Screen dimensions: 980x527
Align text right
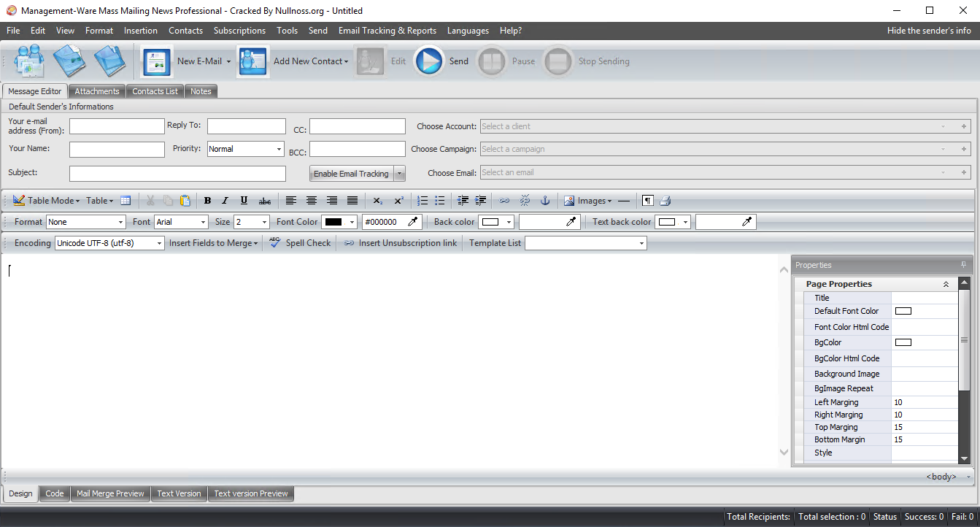pos(332,201)
